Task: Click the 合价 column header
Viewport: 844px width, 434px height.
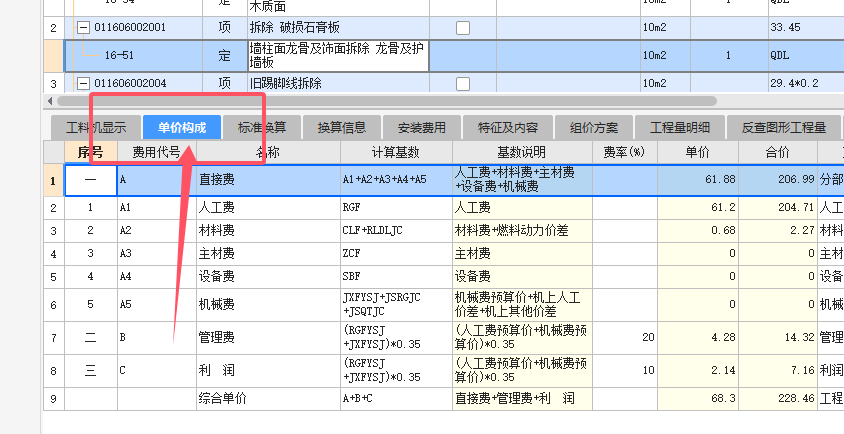Action: pos(778,152)
